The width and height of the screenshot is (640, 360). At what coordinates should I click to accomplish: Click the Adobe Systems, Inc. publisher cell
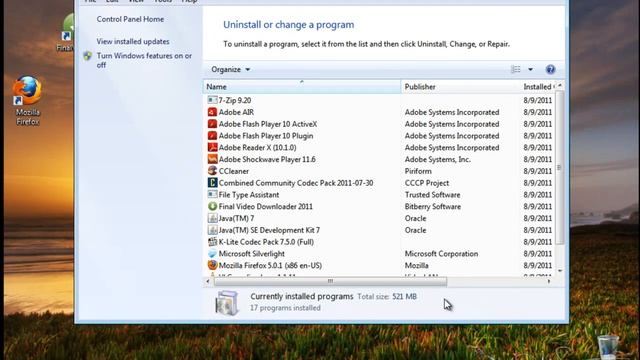tap(438, 159)
